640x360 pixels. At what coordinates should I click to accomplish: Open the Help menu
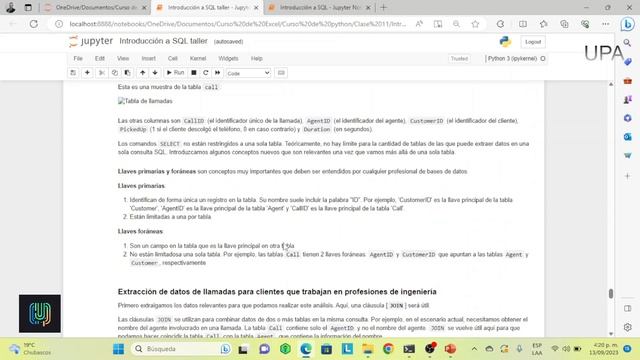click(257, 58)
